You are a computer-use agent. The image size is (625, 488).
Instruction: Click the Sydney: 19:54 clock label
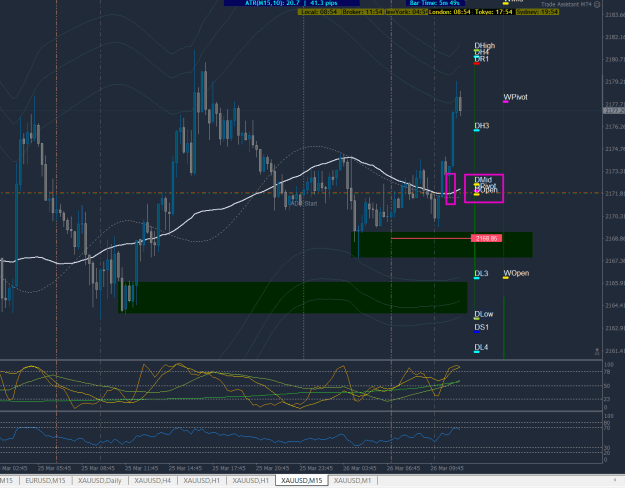537,12
